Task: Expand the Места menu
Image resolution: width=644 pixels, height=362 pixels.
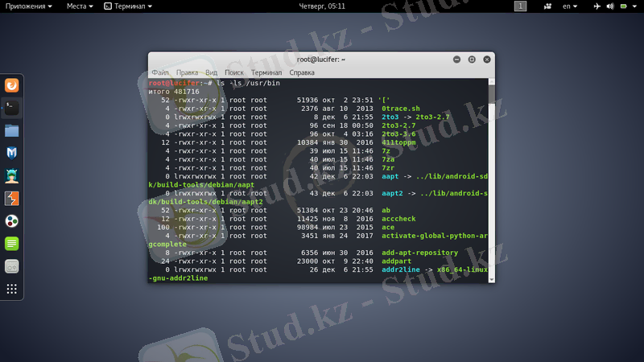Action: click(80, 6)
